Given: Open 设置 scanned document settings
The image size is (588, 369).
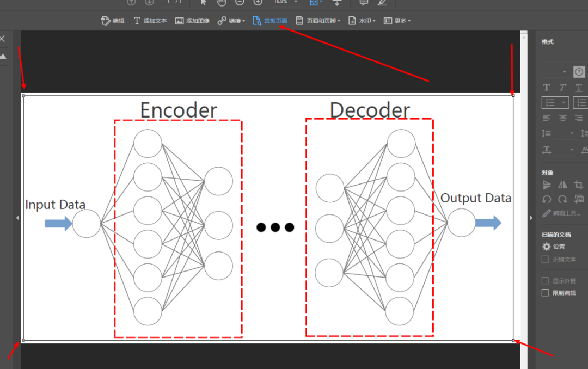Looking at the screenshot, I should pos(554,247).
